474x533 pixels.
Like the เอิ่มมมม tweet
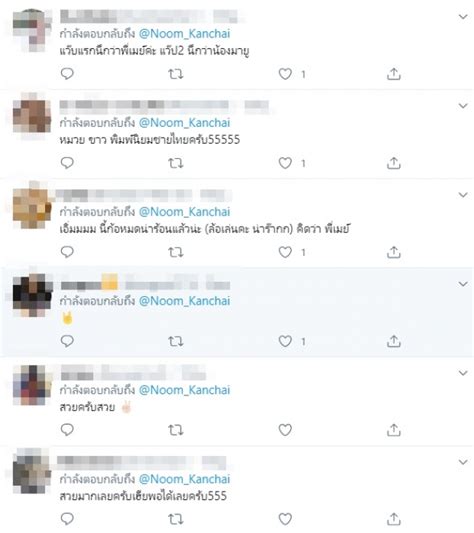coord(285,252)
